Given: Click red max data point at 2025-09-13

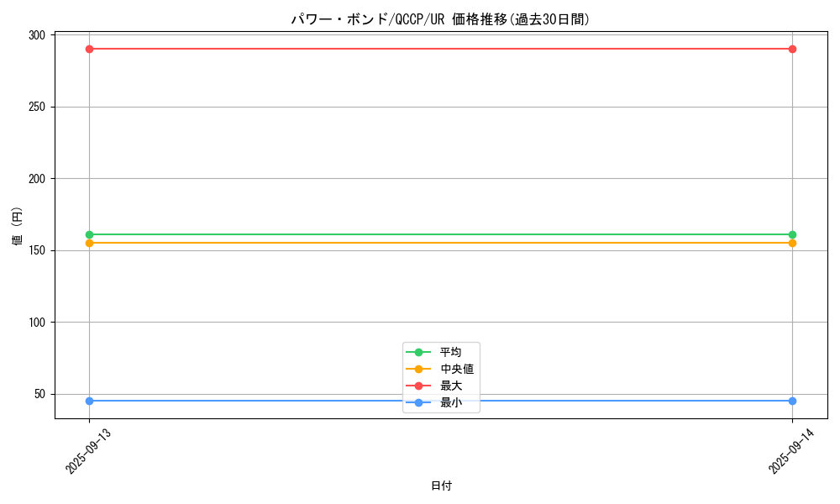Looking at the screenshot, I should 90,50.
